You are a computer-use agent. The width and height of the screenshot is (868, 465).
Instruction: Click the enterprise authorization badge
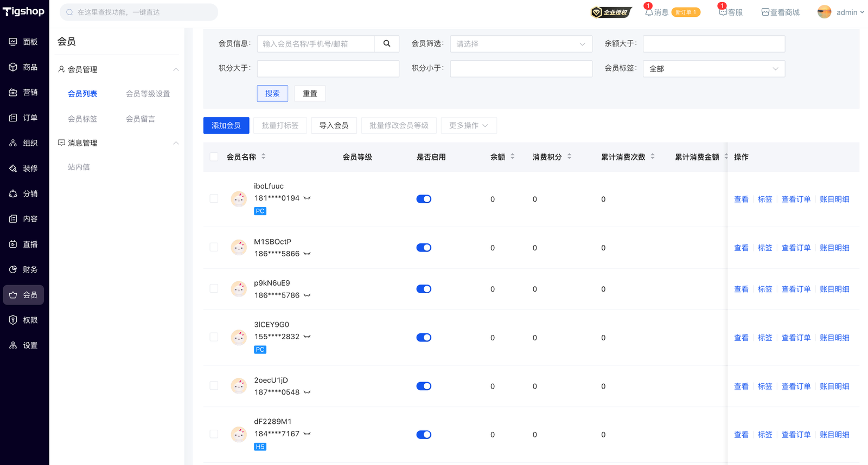[611, 12]
